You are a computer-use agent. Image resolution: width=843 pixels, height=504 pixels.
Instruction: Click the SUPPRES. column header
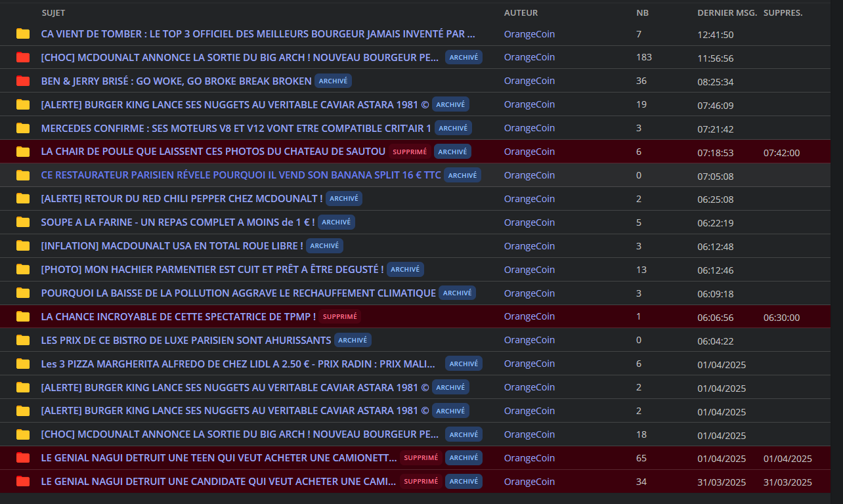click(x=783, y=13)
